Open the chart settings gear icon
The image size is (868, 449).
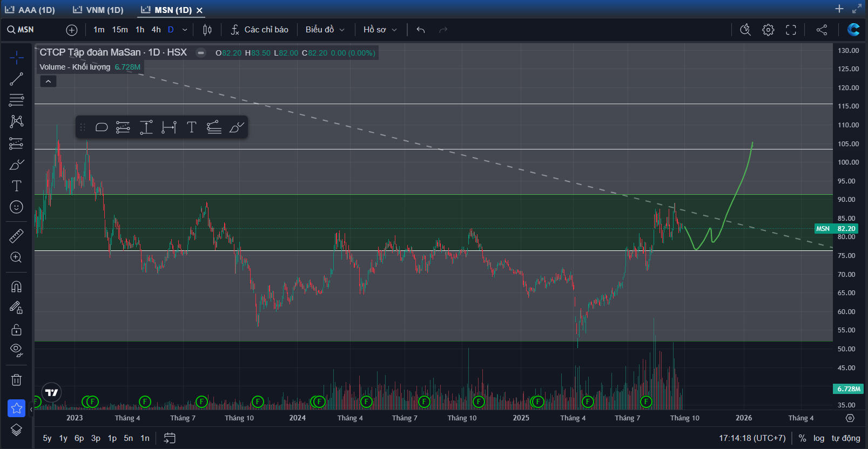pos(768,30)
